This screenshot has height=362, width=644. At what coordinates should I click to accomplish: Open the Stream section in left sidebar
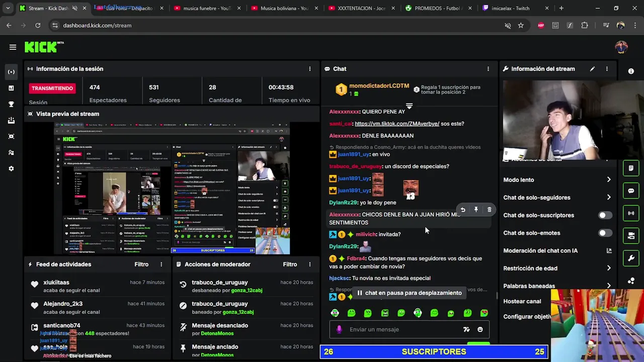11,72
